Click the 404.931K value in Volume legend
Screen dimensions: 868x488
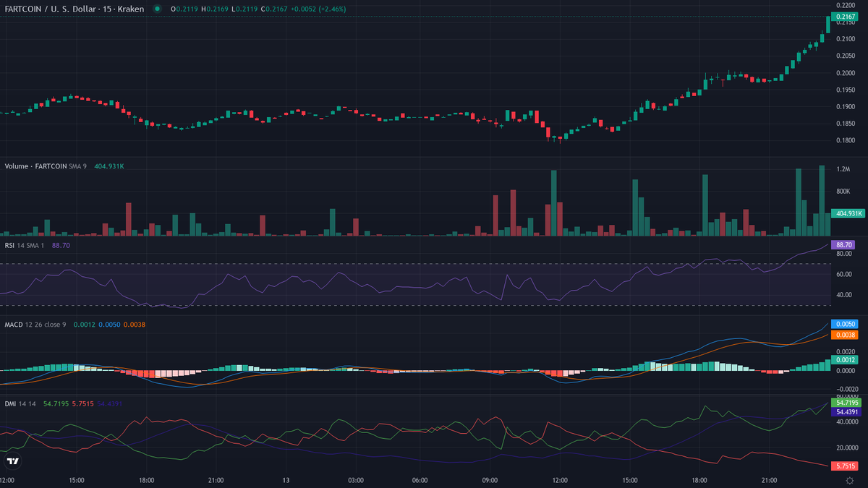pos(109,166)
